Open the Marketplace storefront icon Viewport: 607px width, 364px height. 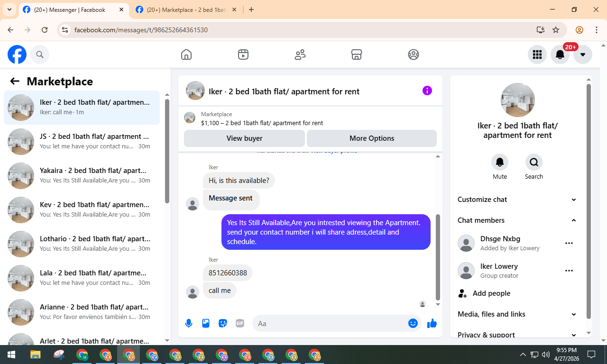point(357,55)
